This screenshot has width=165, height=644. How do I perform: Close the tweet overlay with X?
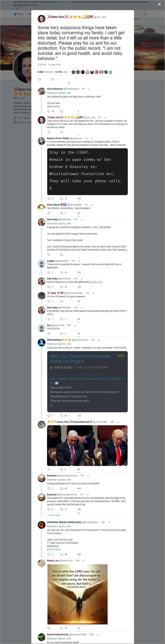[x=159, y=4]
